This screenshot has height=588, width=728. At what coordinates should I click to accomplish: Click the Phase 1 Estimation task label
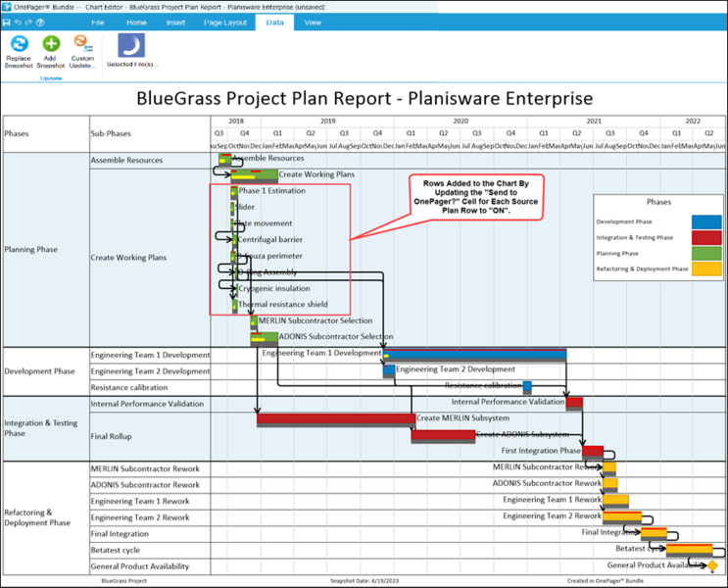coord(272,191)
